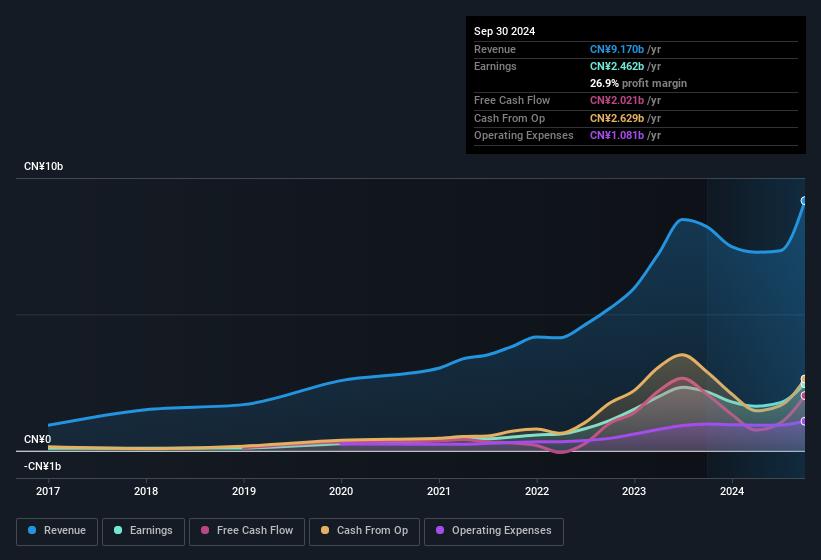Click the 2018 x-axis label
This screenshot has height=560, width=821.
pyautogui.click(x=146, y=491)
